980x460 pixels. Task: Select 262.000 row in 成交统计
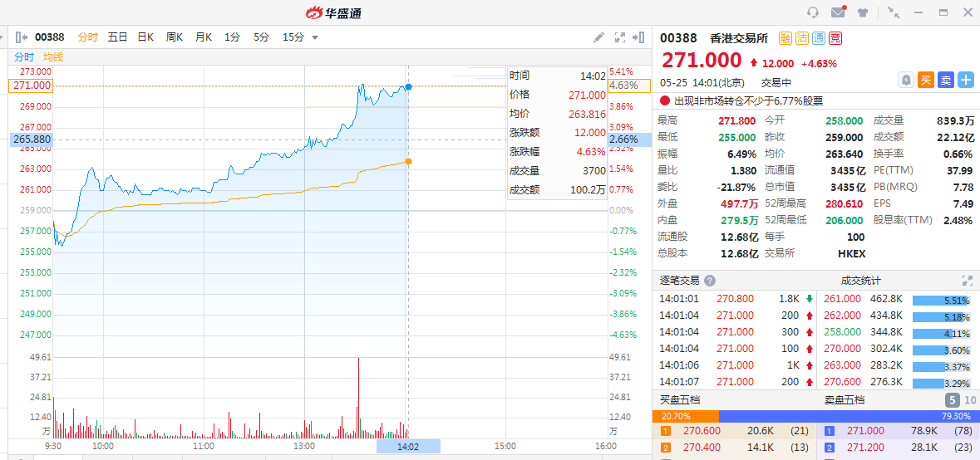(898, 316)
